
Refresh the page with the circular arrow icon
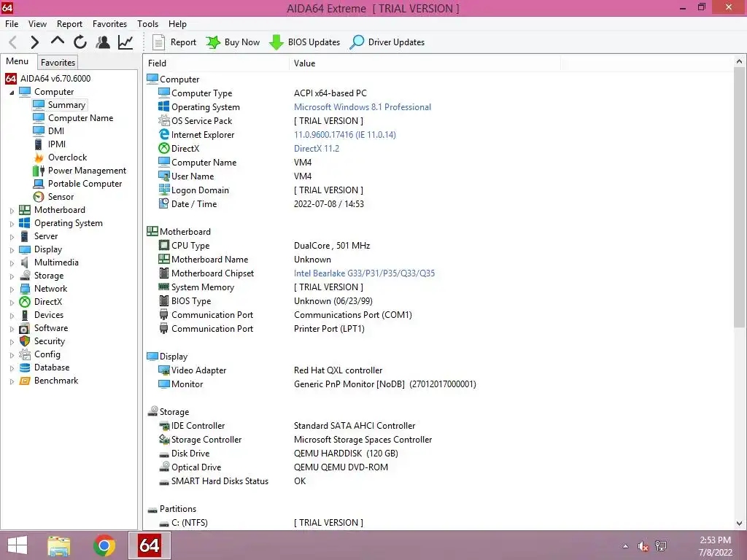click(x=80, y=42)
